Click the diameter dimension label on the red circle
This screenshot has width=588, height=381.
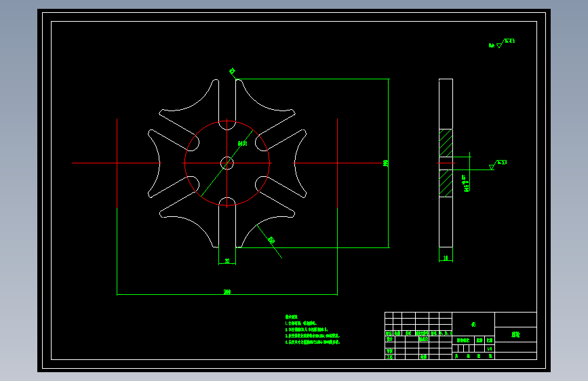(x=242, y=144)
